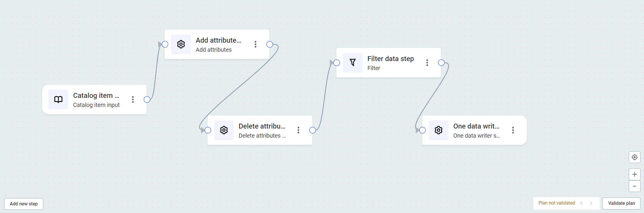Click the center view crosshair icon
Screen dimensions: 644x213
[634, 157]
